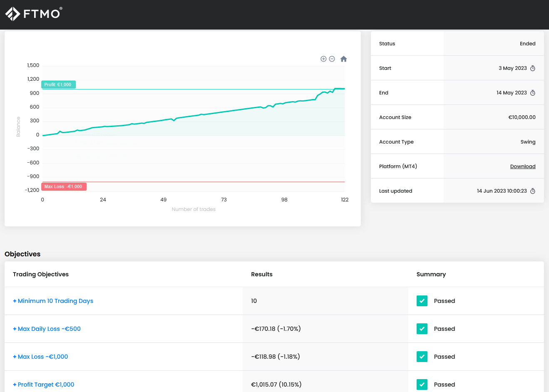
Task: Click the Account Size value €10,000.00
Action: pyautogui.click(x=522, y=117)
